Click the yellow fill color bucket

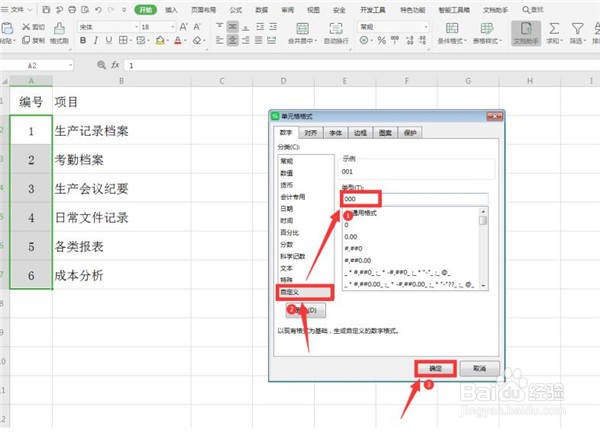click(x=160, y=40)
